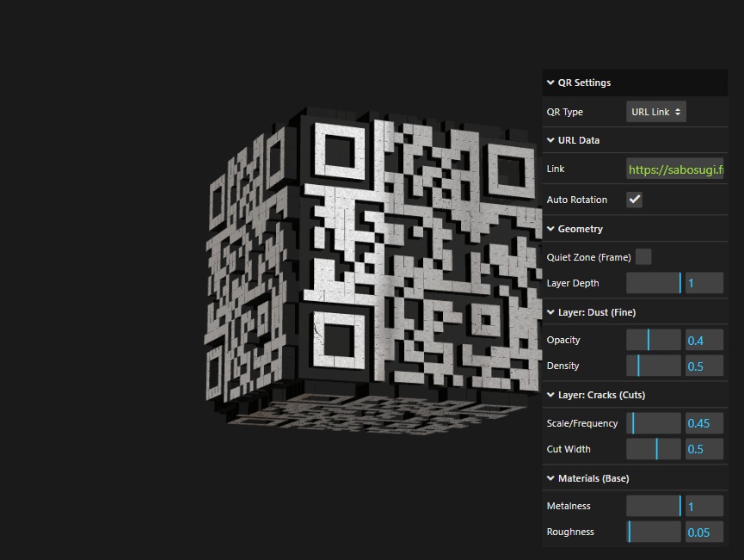Click the Layer Depth slider
The image size is (744, 560).
tap(654, 283)
